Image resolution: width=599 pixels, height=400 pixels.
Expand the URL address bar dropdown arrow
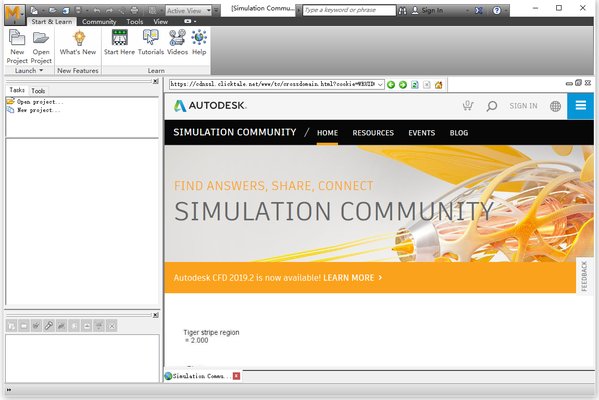pyautogui.click(x=380, y=84)
